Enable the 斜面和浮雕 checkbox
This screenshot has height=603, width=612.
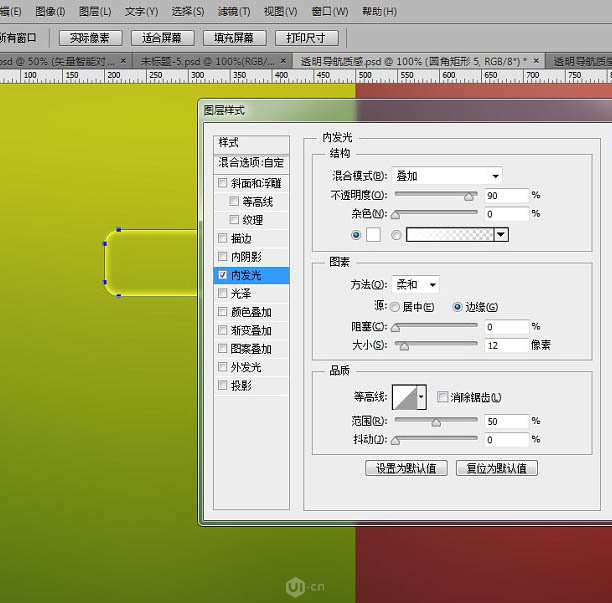[x=222, y=183]
